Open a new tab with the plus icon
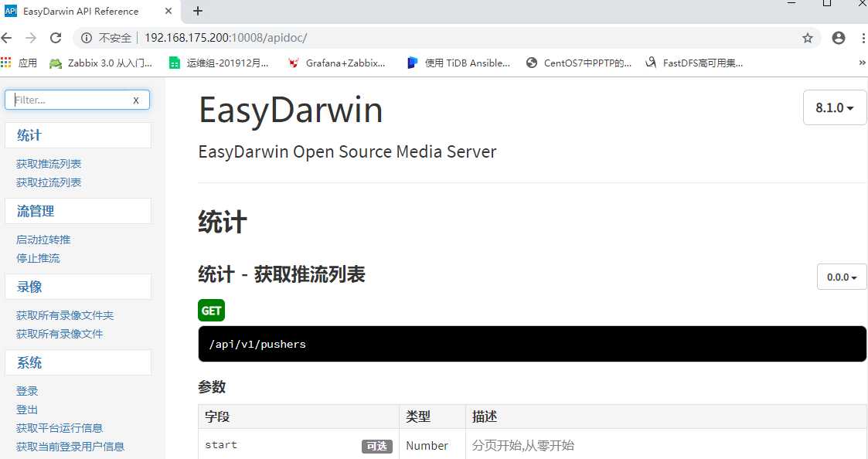Viewport: 868px width, 459px height. pyautogui.click(x=198, y=11)
